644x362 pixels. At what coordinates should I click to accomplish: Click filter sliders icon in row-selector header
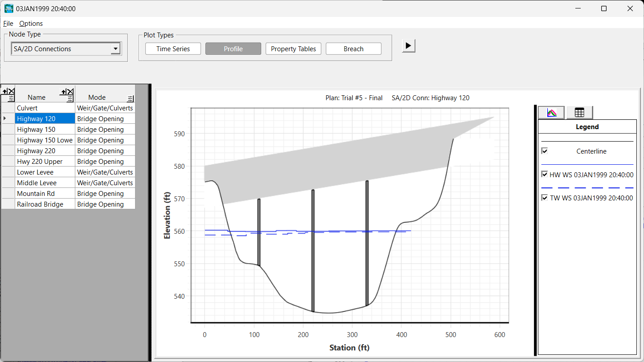(x=11, y=98)
